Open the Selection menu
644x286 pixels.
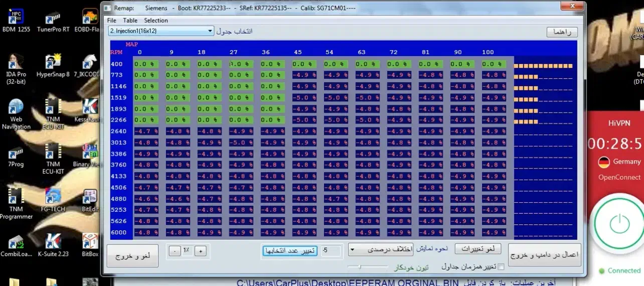(x=156, y=21)
